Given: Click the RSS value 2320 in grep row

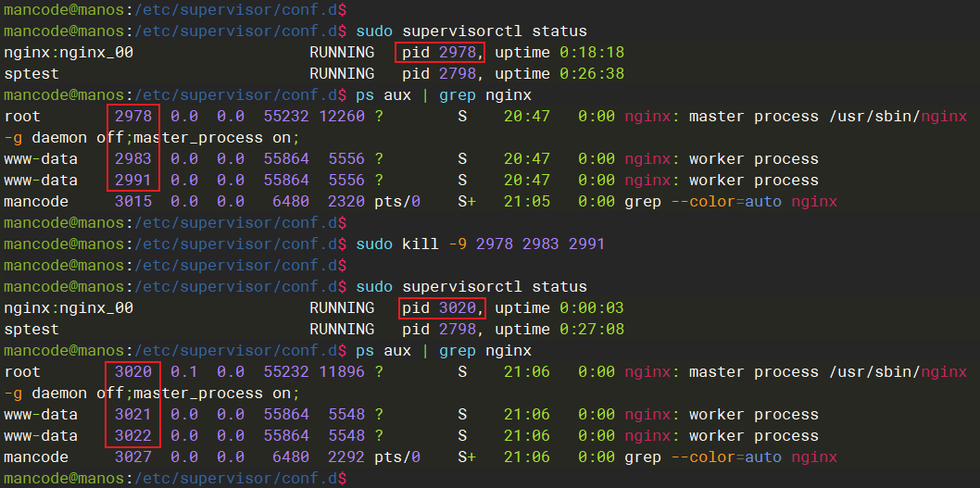Looking at the screenshot, I should pos(346,202).
